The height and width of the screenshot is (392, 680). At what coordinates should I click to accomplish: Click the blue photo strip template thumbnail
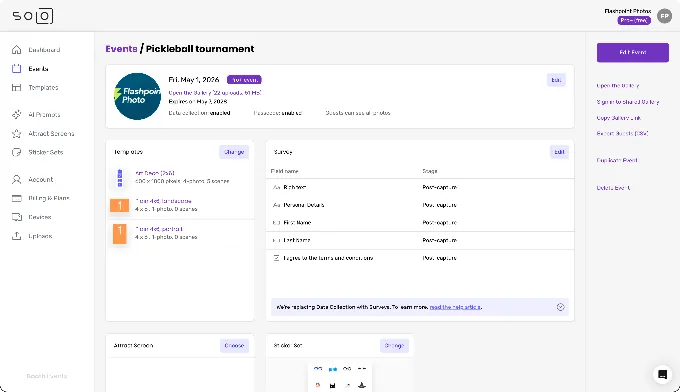(x=120, y=178)
